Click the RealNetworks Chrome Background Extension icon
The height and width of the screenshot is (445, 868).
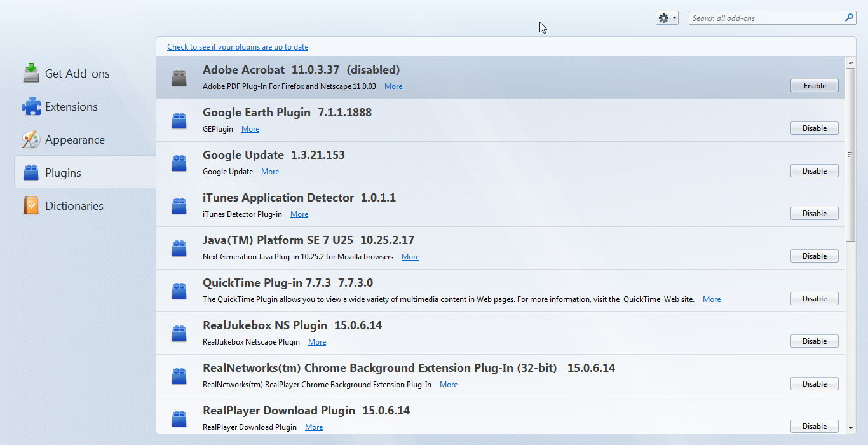click(179, 376)
